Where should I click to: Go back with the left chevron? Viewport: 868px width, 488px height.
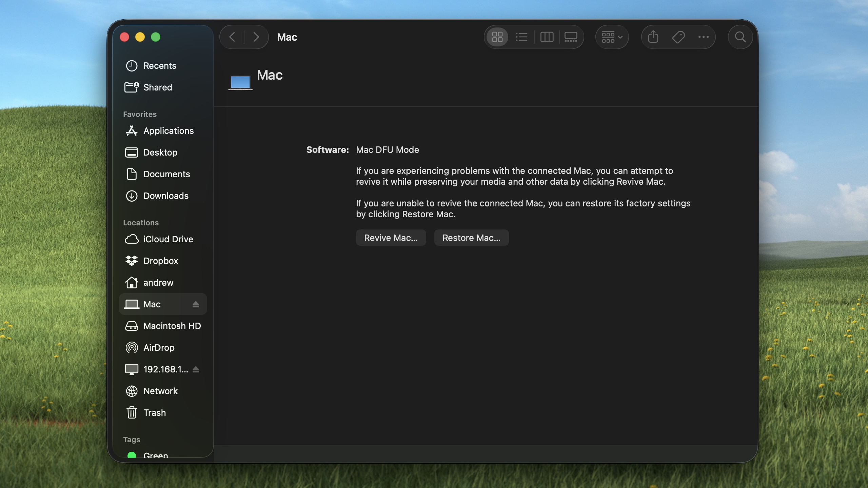coord(232,37)
